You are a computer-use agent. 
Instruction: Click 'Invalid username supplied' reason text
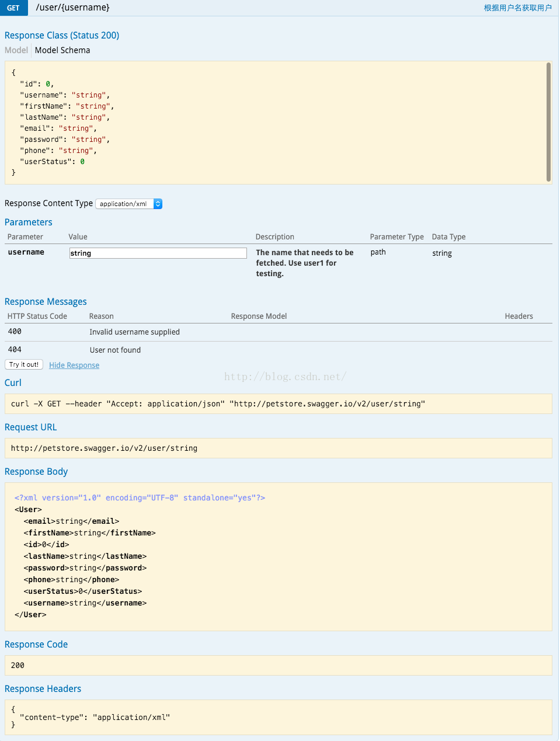[x=135, y=332]
